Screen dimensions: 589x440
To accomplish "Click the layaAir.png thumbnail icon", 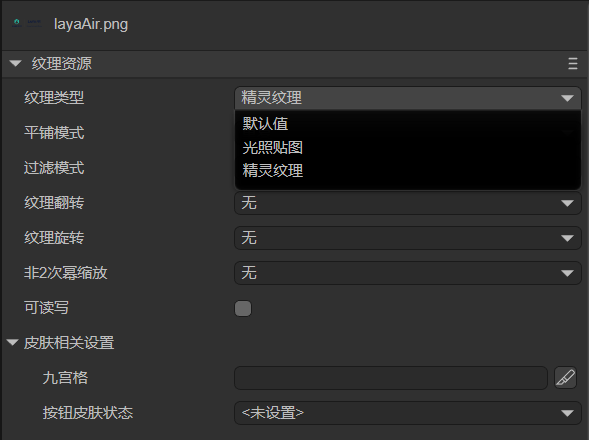I will coord(26,23).
